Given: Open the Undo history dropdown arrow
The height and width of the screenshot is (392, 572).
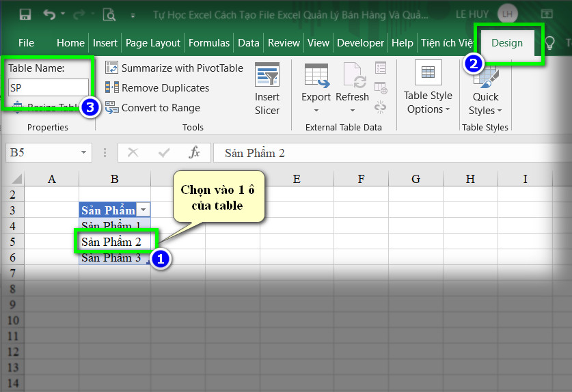Looking at the screenshot, I should (x=63, y=14).
